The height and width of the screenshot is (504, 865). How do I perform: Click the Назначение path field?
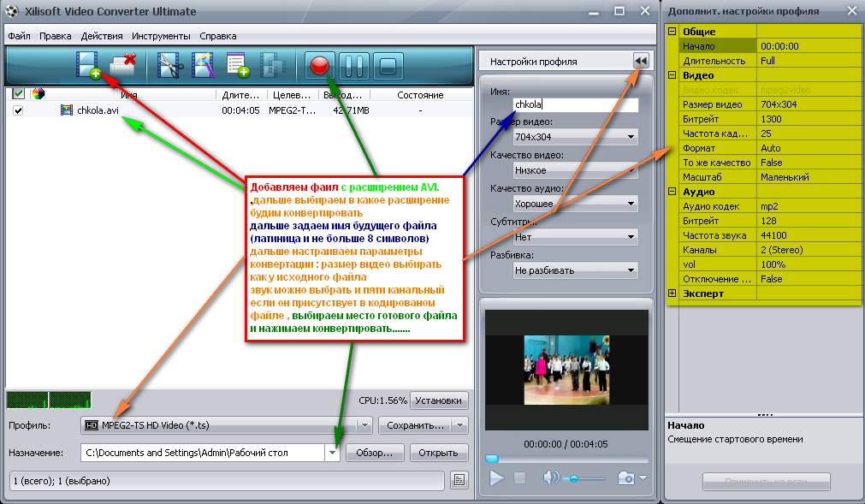pos(203,453)
